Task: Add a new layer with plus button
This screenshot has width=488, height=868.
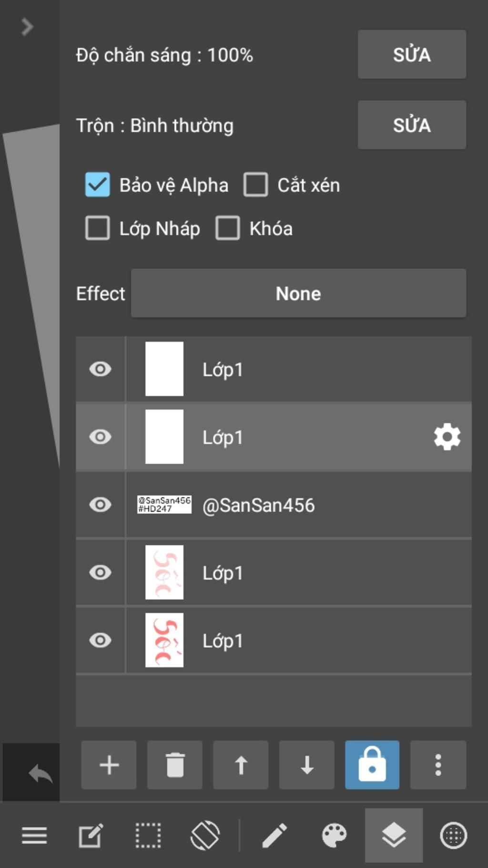Action: tap(109, 765)
